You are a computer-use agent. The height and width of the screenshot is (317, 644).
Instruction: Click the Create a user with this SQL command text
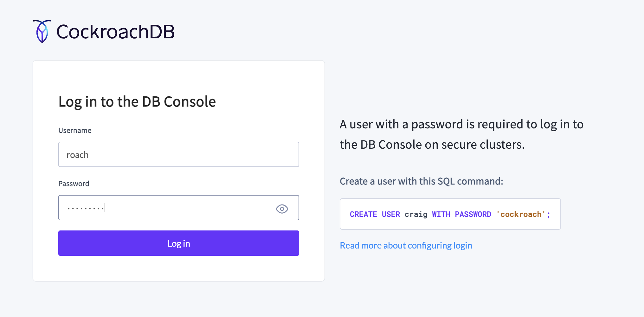click(x=422, y=181)
